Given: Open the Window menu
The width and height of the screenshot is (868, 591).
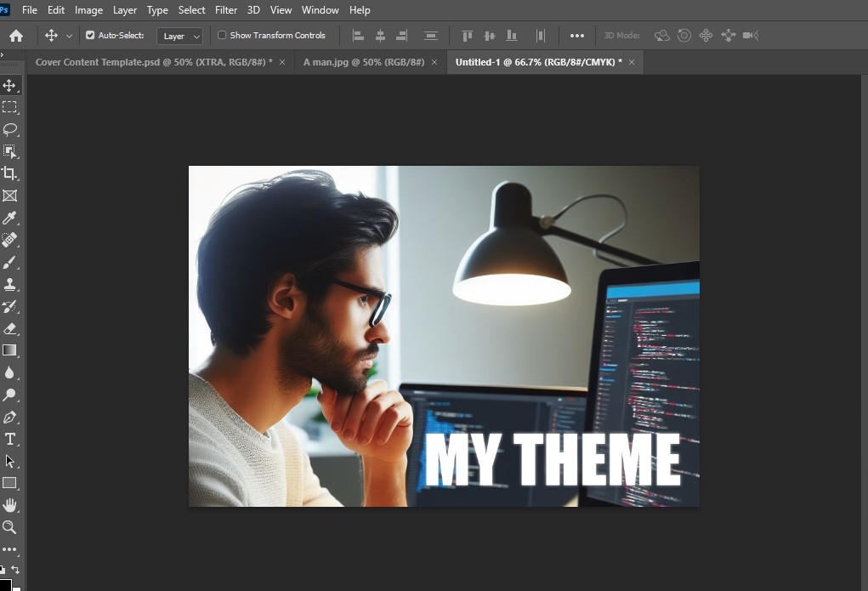Looking at the screenshot, I should click(x=320, y=10).
